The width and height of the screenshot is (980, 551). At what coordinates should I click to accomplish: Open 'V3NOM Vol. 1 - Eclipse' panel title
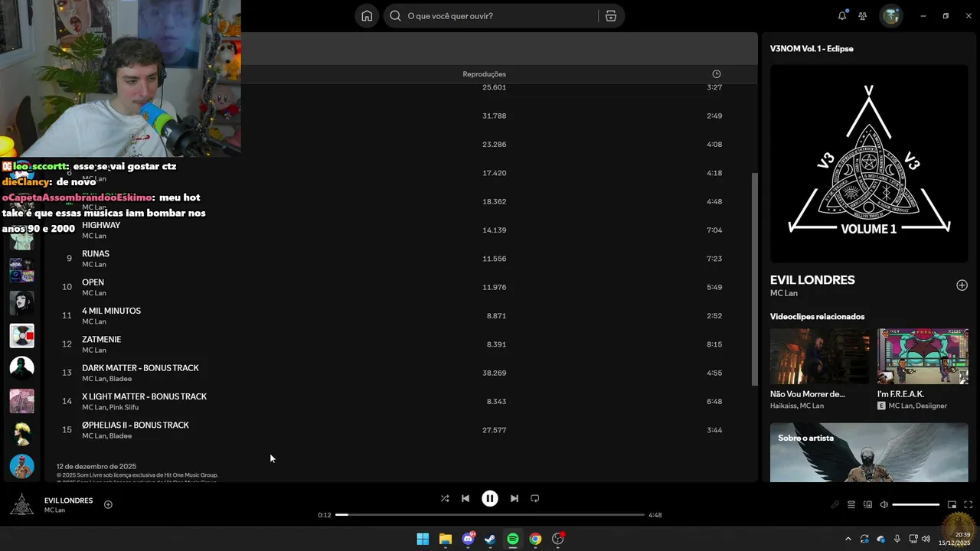(812, 48)
